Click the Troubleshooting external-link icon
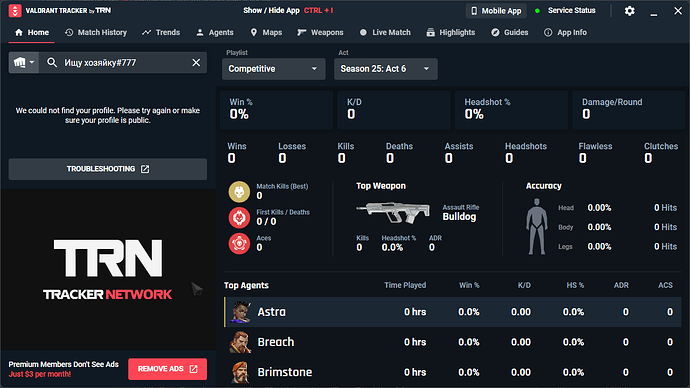Screen dimensions: 690x388 (x=145, y=169)
